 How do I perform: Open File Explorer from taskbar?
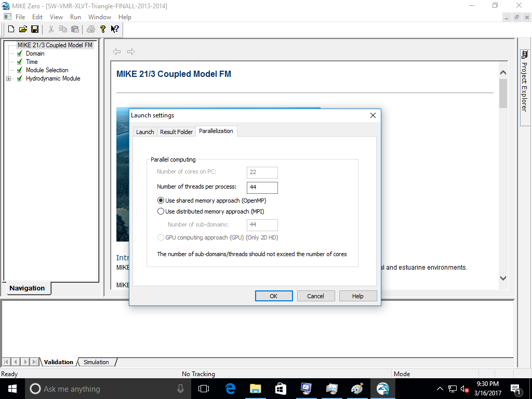click(x=256, y=389)
